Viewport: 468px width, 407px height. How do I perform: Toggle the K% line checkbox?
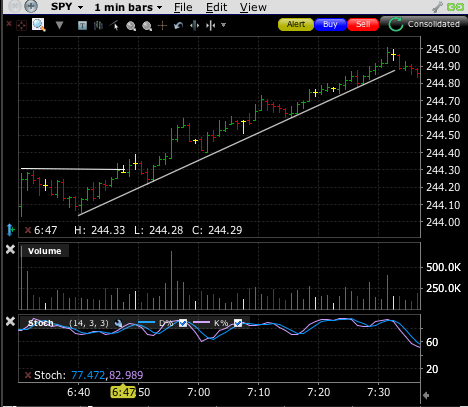point(238,323)
